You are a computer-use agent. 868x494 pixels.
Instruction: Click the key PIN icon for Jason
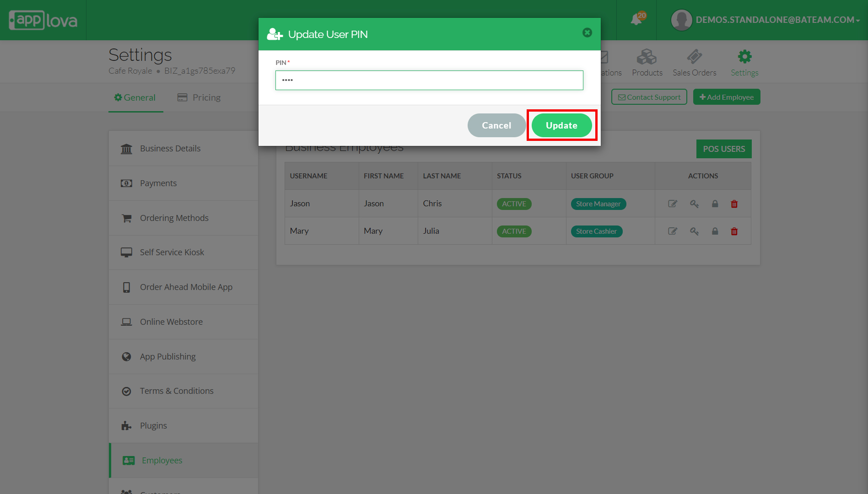[x=694, y=204]
